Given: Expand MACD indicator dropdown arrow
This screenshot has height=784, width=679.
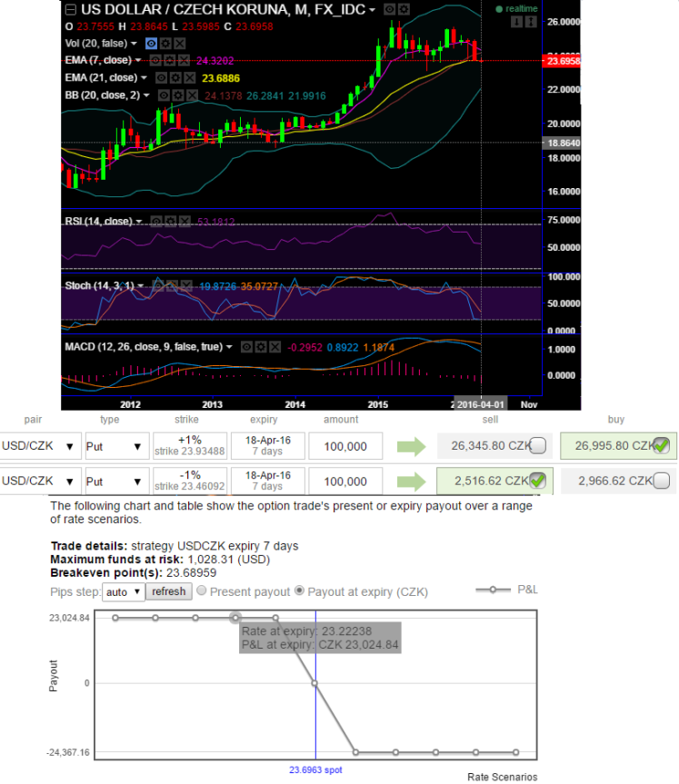Looking at the screenshot, I should (x=229, y=347).
